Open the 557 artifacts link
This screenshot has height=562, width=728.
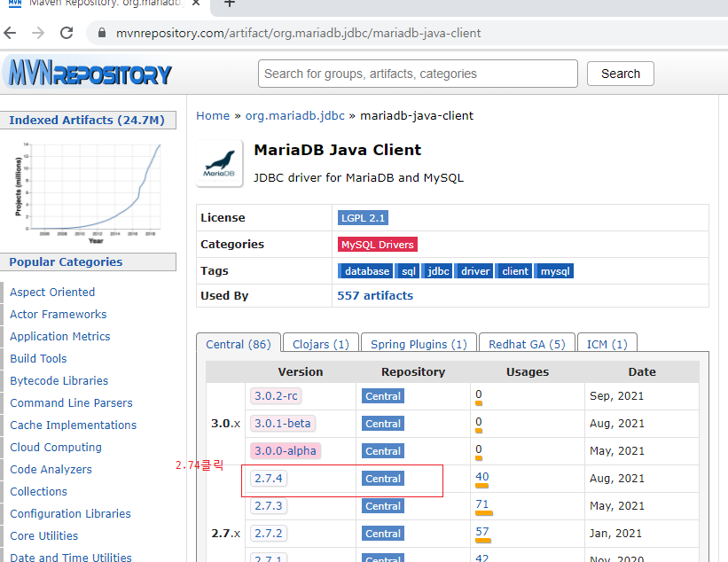375,295
